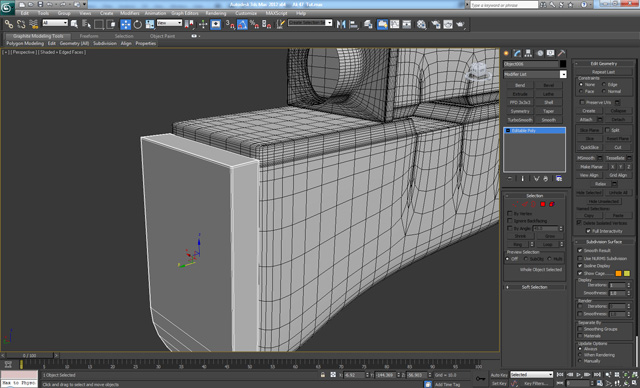Select Polygon sub-object level red square
Screen dimensions: 640x388
click(543, 204)
